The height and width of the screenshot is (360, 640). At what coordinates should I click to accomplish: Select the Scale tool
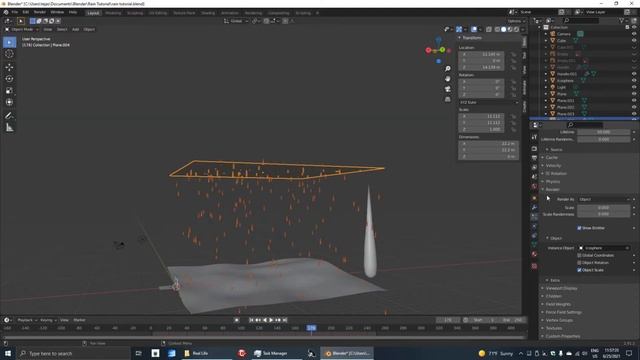click(9, 91)
